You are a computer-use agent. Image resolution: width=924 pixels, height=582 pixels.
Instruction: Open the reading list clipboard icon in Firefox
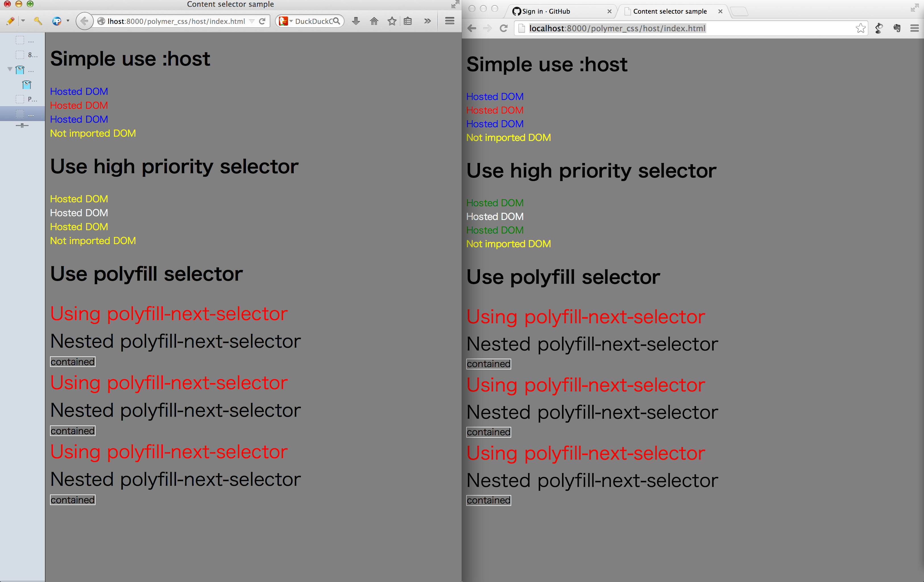(408, 21)
